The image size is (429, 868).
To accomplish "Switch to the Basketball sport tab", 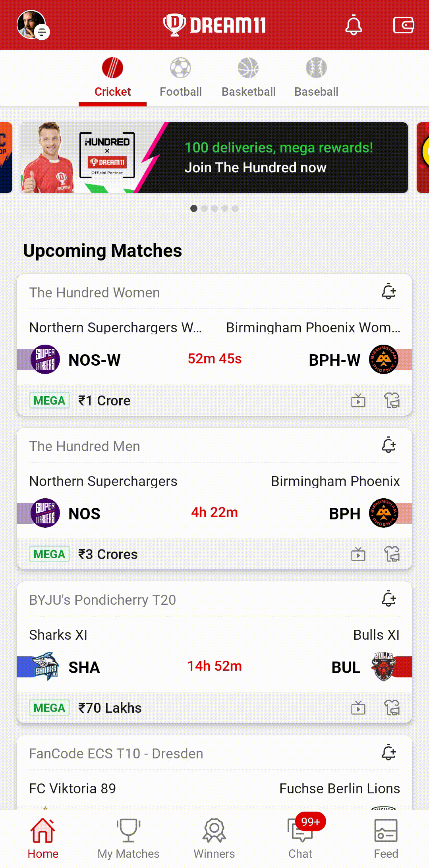I will 249,78.
